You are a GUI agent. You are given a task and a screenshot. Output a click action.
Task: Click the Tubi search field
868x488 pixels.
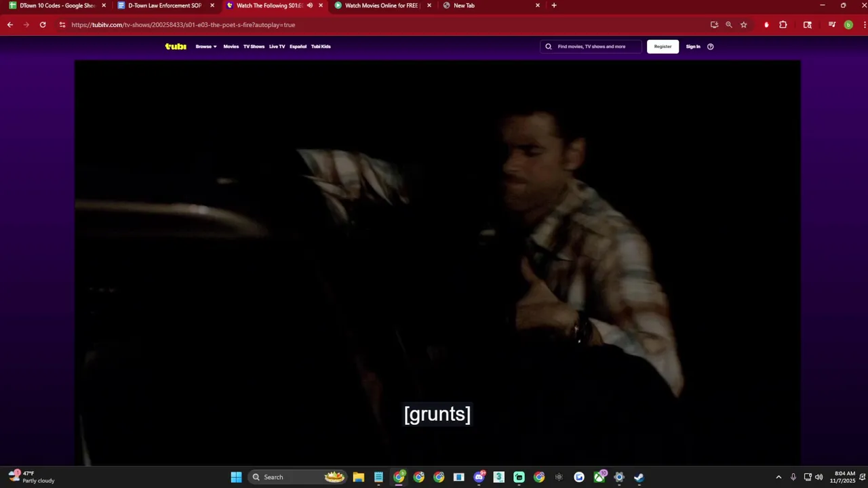[x=591, y=47]
